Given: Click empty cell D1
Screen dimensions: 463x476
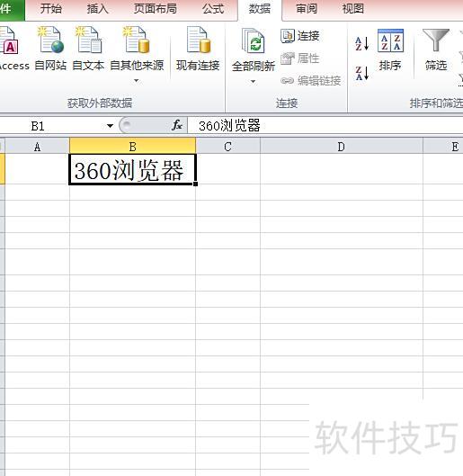Looking at the screenshot, I should pyautogui.click(x=342, y=169).
